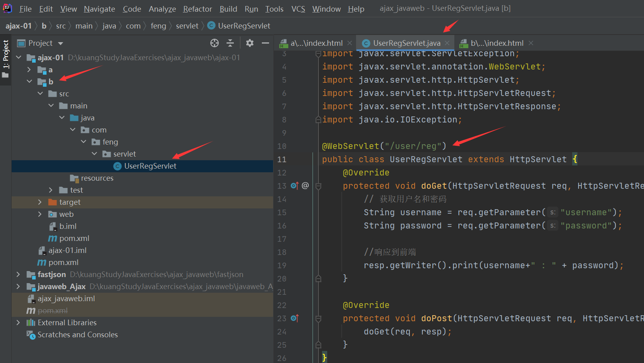Click servlet in breadcrumb bar
This screenshot has height=363, width=644.
pyautogui.click(x=187, y=26)
